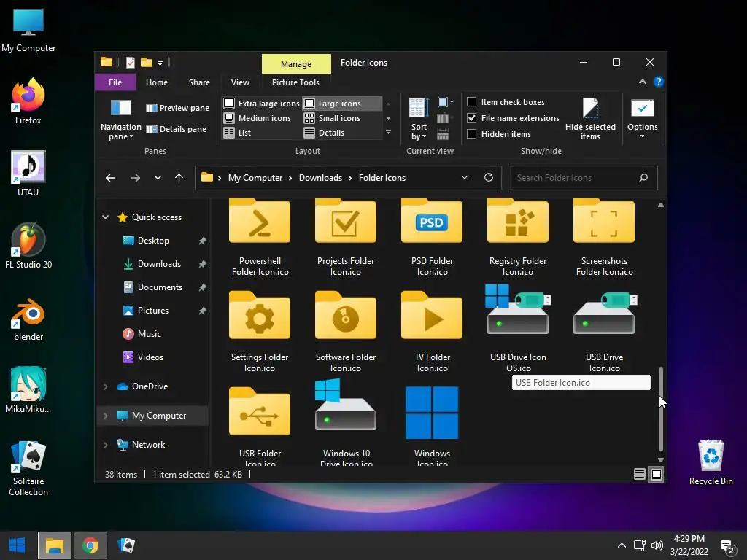Open the Powershell Folder Icon.ico file
Image resolution: width=747 pixels, height=560 pixels.
point(260,238)
